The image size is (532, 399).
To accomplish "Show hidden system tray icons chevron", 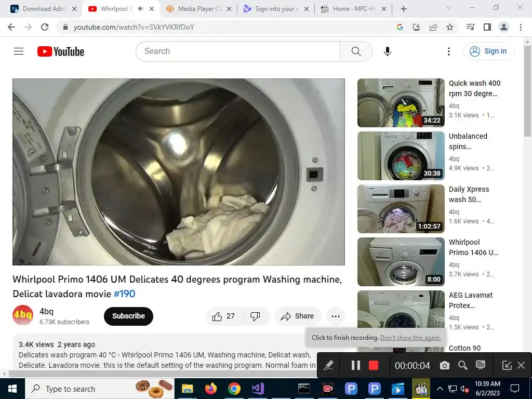I will 440,389.
